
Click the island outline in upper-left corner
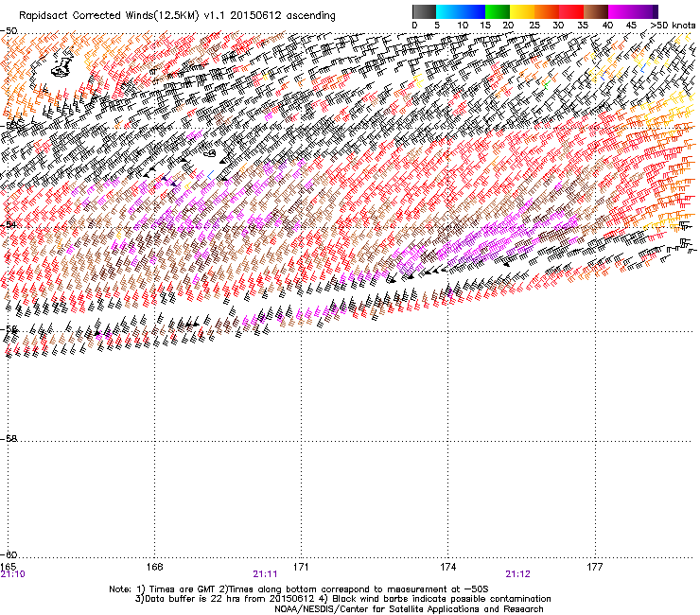pos(62,67)
